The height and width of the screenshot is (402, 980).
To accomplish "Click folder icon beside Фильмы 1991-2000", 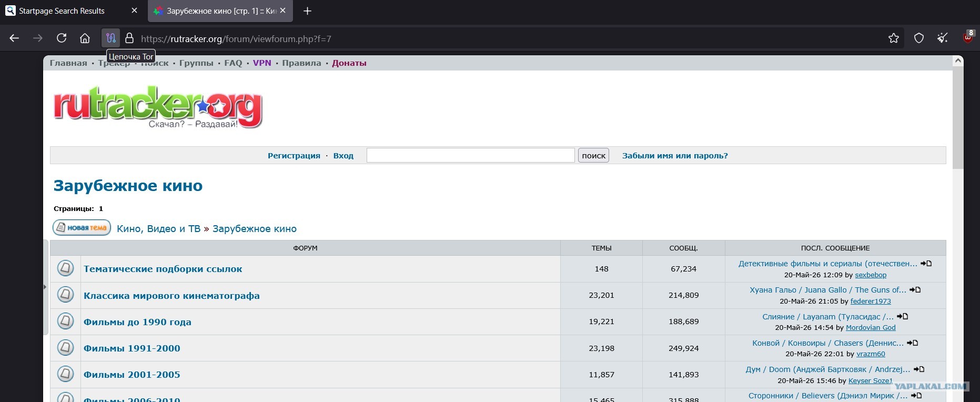I will (x=65, y=348).
